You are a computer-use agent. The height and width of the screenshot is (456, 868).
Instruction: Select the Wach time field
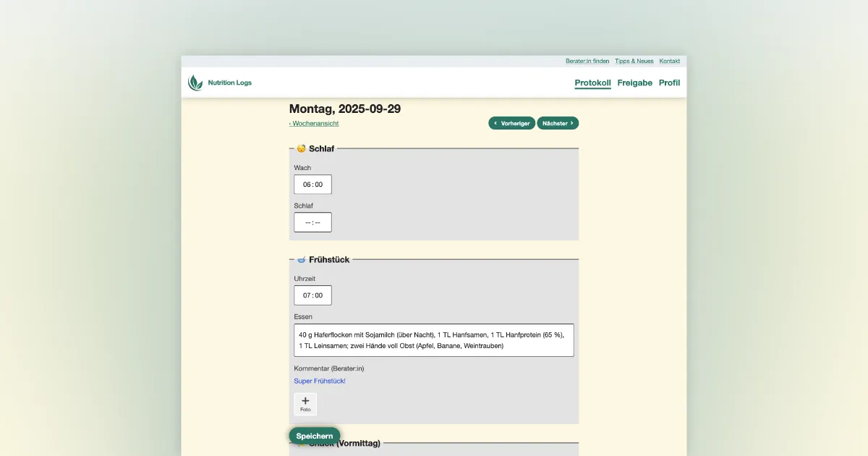[x=312, y=185]
